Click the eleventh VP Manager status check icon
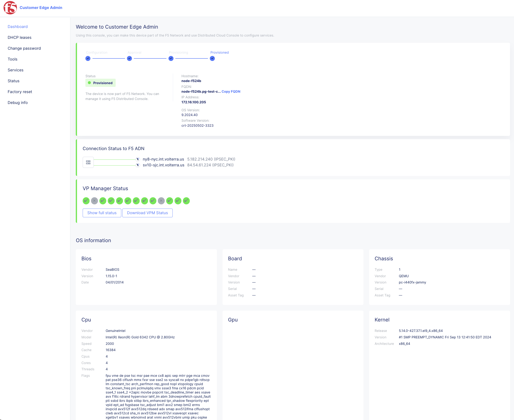514x420 pixels. click(x=170, y=201)
